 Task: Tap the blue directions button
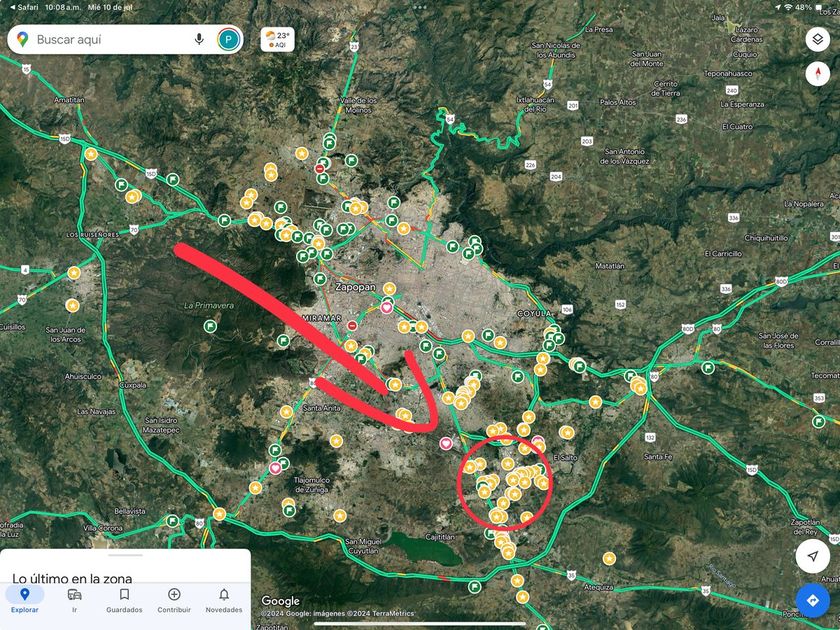pos(813,600)
